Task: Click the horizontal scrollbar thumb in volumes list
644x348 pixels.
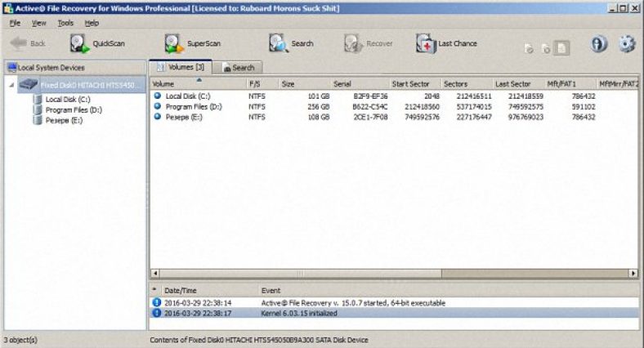Action: 300,273
